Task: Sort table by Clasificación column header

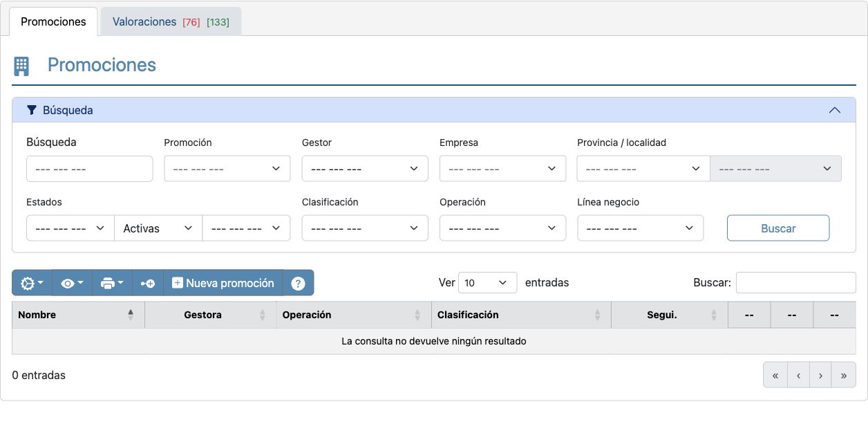Action: point(521,315)
